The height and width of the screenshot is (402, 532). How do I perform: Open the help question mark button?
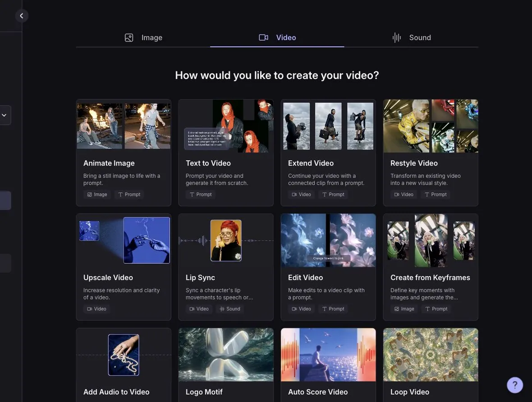[515, 385]
